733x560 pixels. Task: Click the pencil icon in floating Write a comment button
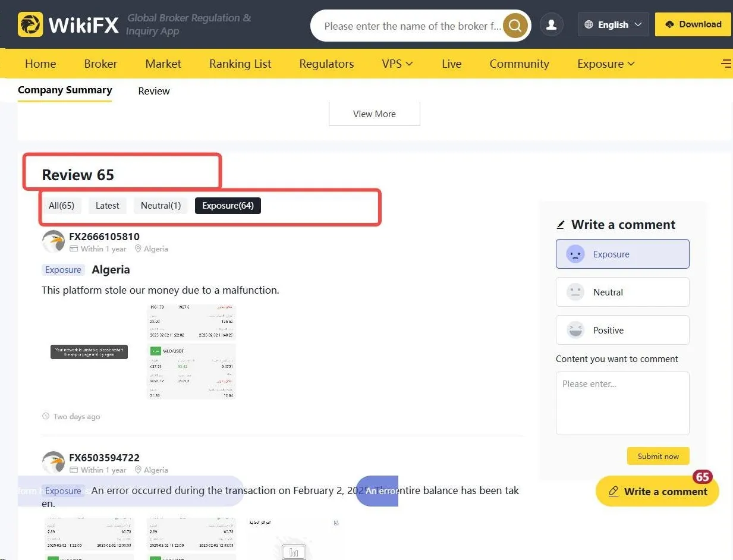coord(614,492)
